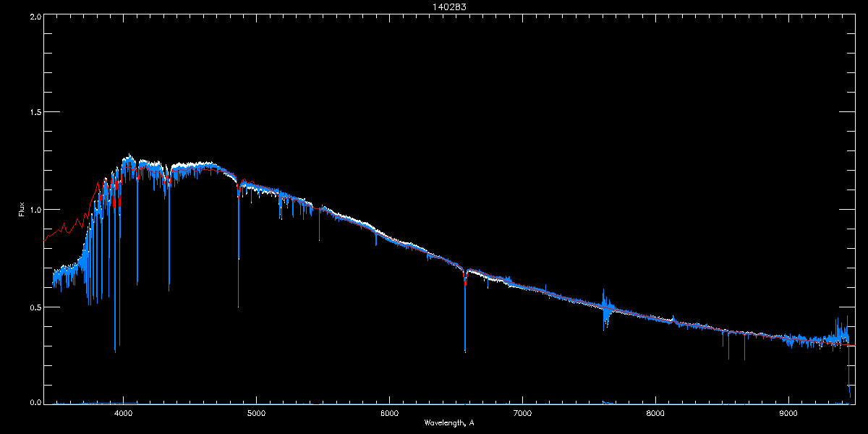Click the 8000 wavelength tick label
Image resolution: width=868 pixels, height=434 pixels.
click(655, 413)
